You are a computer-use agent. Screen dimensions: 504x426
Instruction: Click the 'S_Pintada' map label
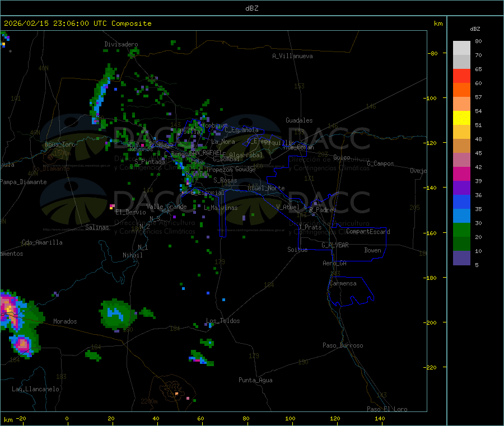click(x=150, y=162)
